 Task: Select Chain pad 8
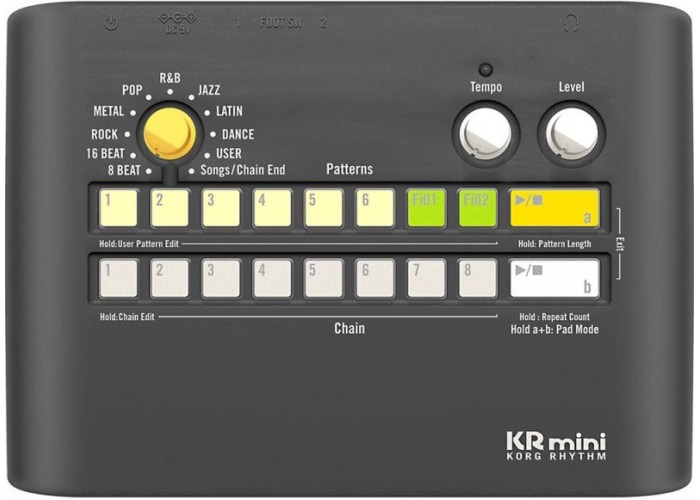coord(478,278)
